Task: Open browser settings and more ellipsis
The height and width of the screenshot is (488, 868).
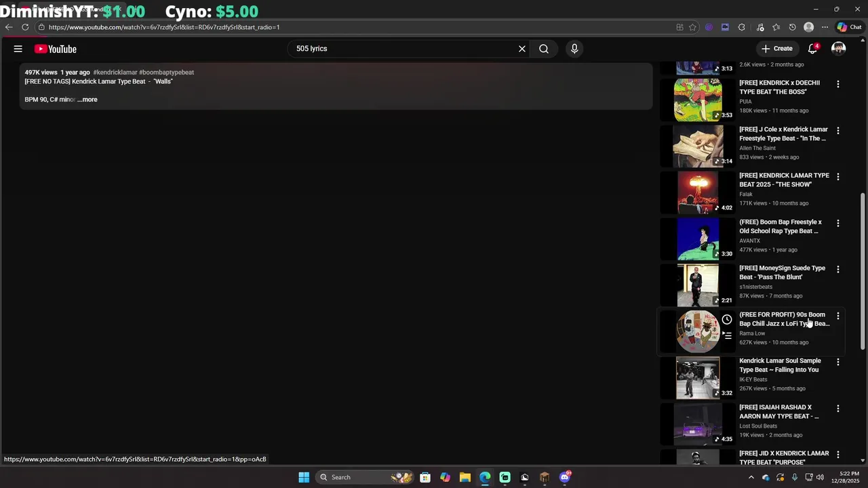Action: click(825, 27)
